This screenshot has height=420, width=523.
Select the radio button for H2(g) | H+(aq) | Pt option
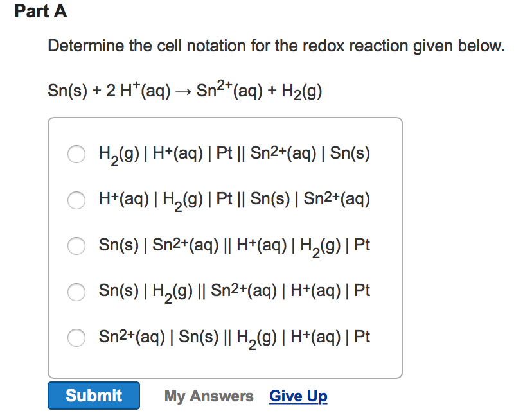pos(76,154)
